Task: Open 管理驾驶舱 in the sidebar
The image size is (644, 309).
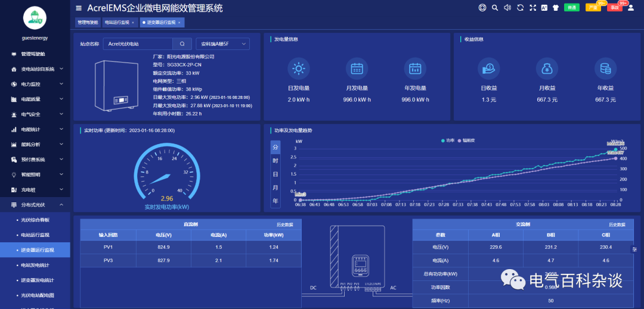Action: [35, 54]
